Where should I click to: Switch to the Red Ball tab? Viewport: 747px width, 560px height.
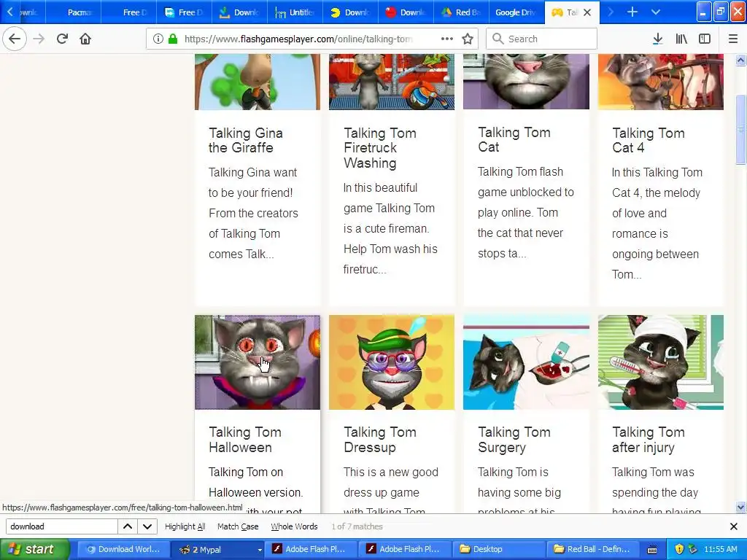(x=462, y=12)
